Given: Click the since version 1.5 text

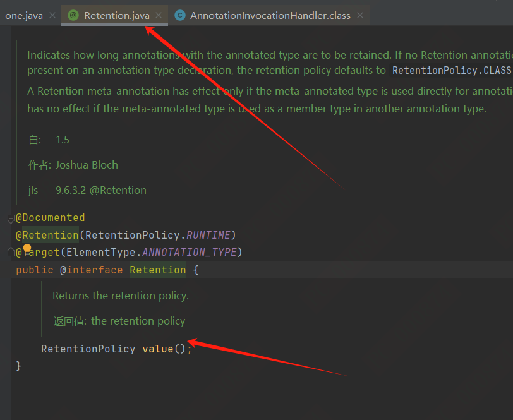Looking at the screenshot, I should click(x=63, y=140).
